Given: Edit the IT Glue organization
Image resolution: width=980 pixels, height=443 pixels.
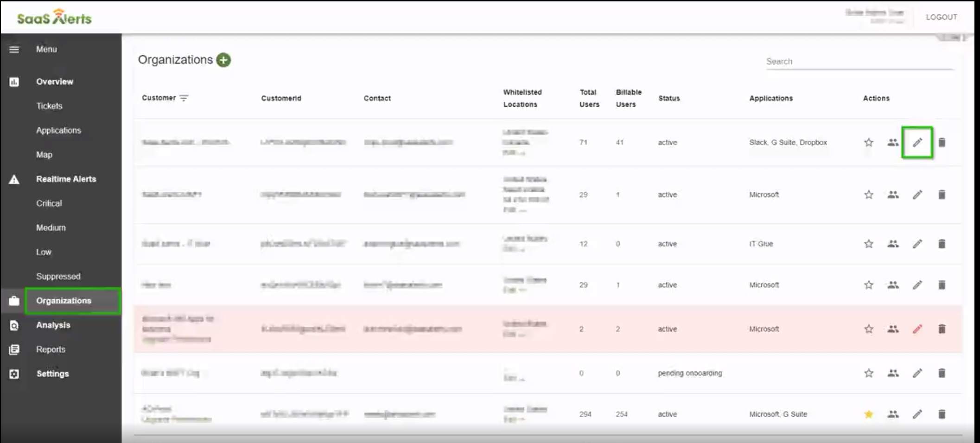Looking at the screenshot, I should [x=917, y=244].
